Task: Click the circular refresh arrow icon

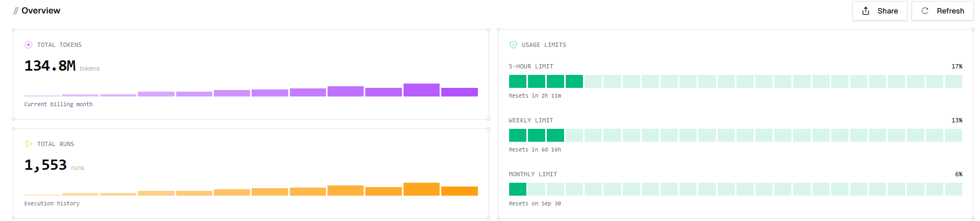Action: [x=925, y=11]
